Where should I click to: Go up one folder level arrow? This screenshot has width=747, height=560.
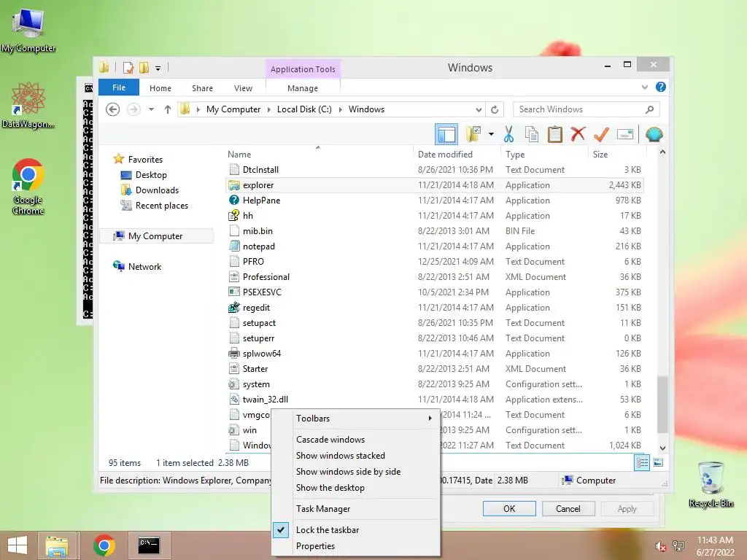(168, 109)
